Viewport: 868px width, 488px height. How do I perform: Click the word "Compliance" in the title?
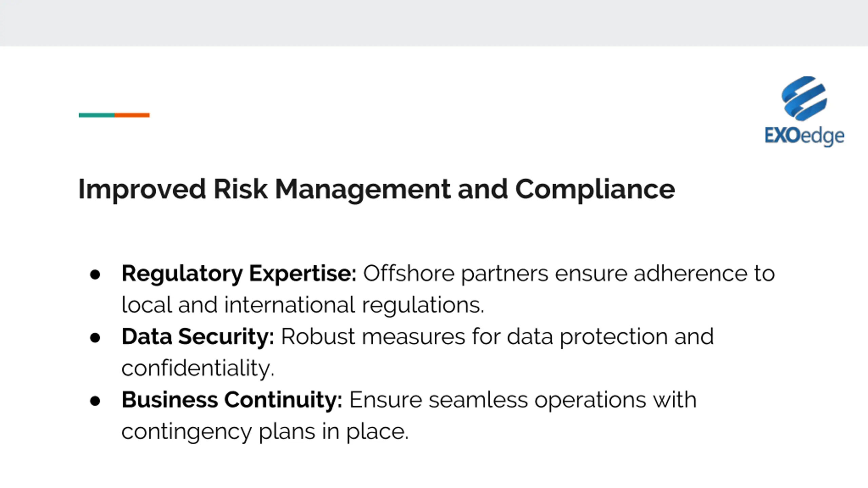click(595, 189)
